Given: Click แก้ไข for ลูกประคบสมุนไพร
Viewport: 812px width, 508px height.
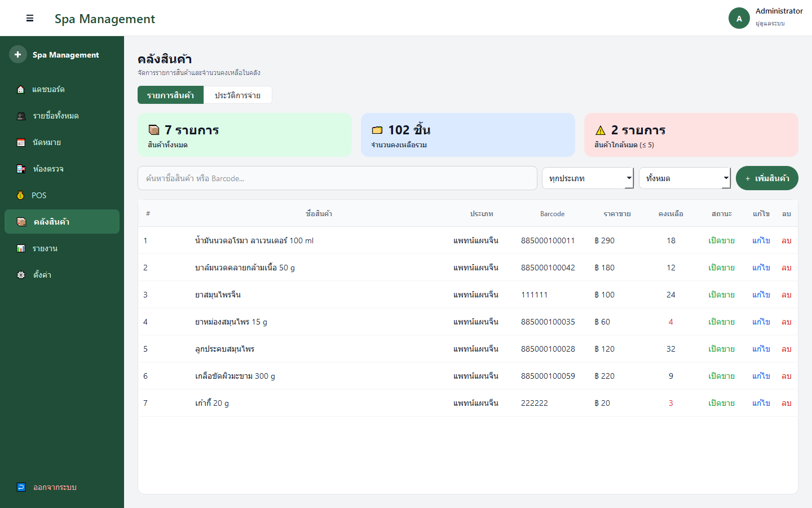Looking at the screenshot, I should (761, 349).
